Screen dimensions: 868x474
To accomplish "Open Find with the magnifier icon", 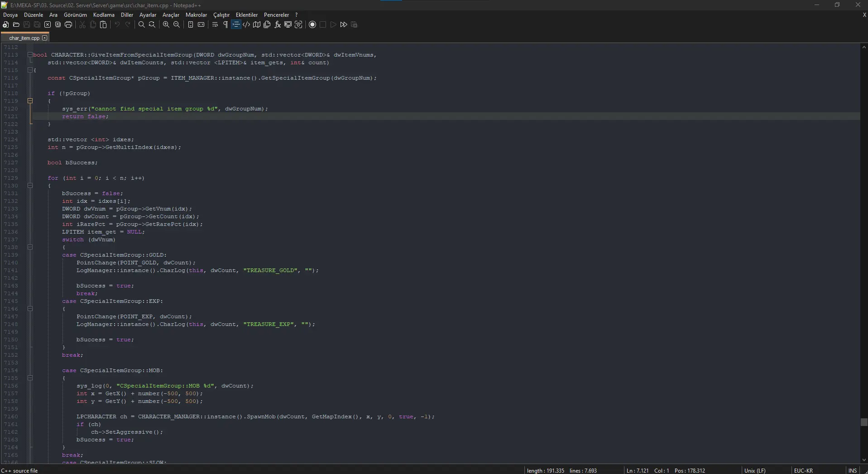I will coord(142,24).
